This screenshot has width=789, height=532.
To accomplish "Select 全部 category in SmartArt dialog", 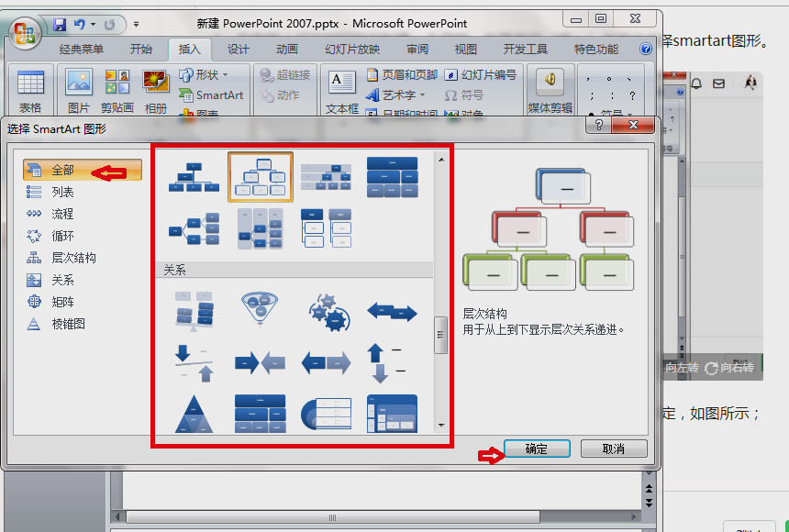I will (83, 170).
